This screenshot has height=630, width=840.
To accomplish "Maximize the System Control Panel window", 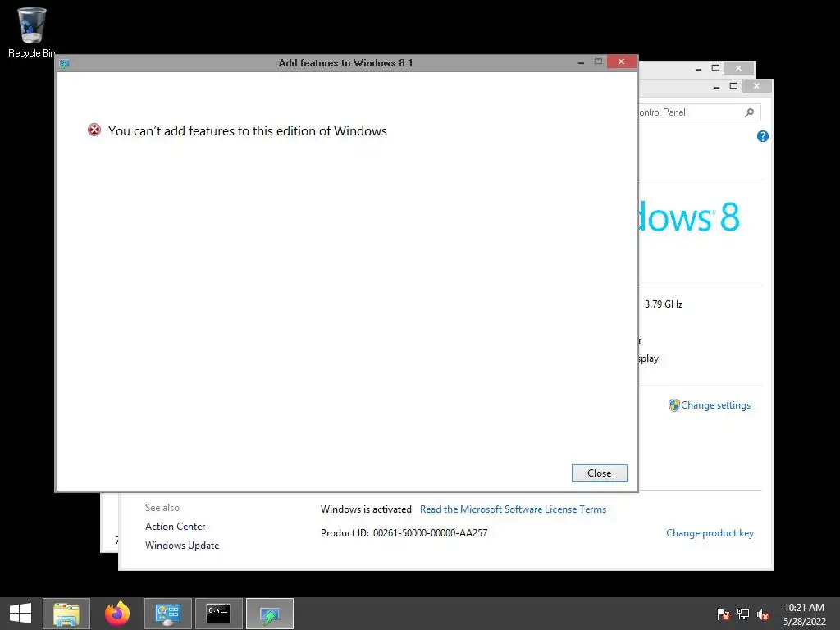I will point(734,86).
